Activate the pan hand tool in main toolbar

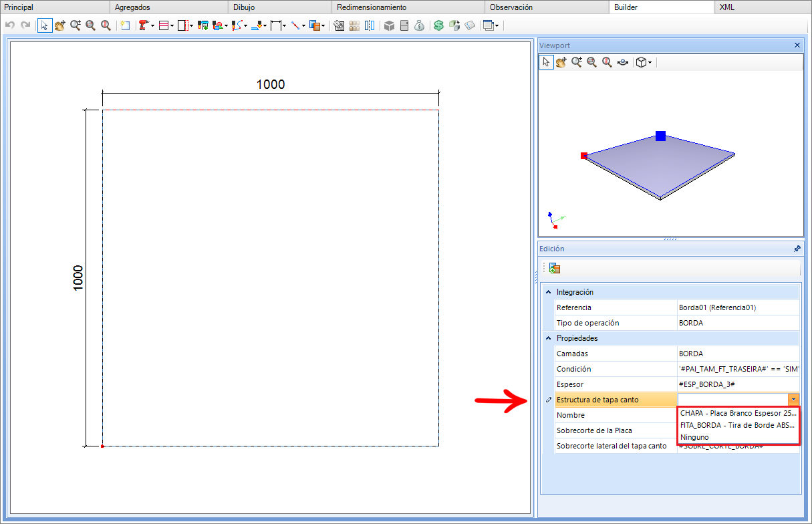coord(60,25)
